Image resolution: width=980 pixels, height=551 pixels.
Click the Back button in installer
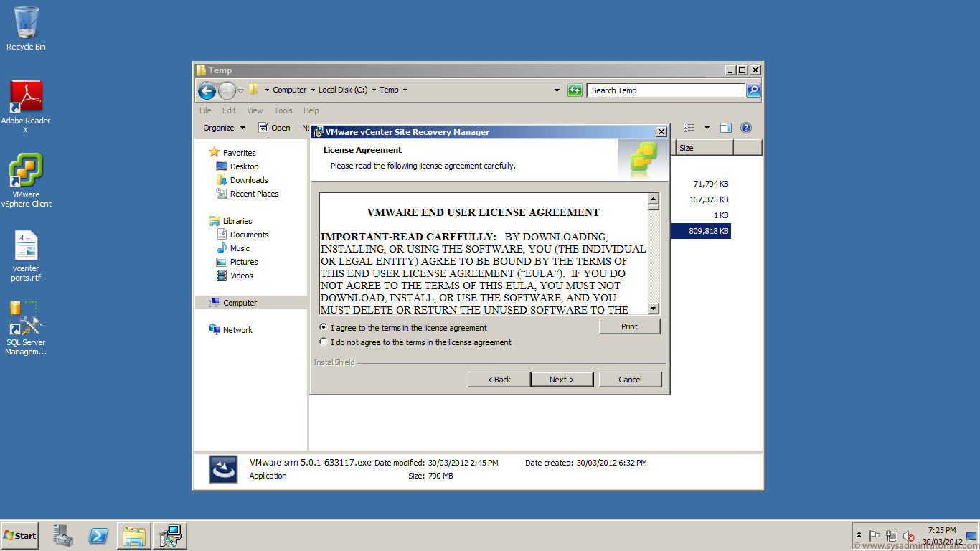click(x=499, y=380)
